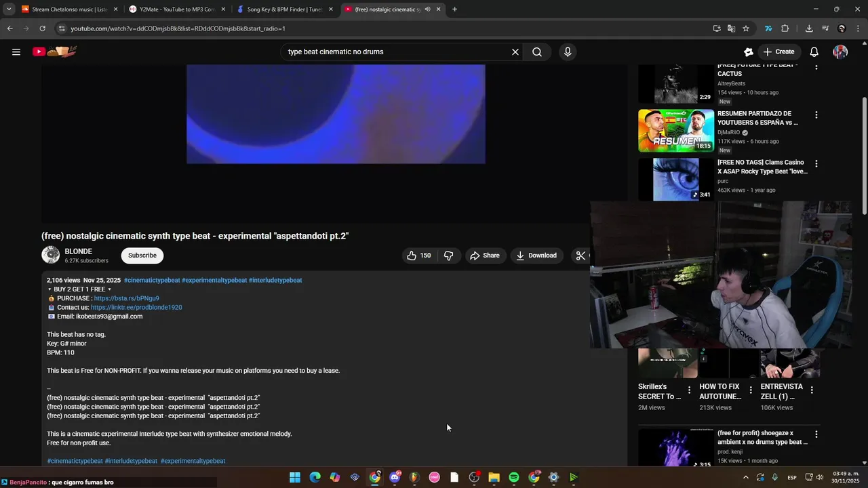
Task: Click the install app icon in address bar
Action: coord(717,28)
